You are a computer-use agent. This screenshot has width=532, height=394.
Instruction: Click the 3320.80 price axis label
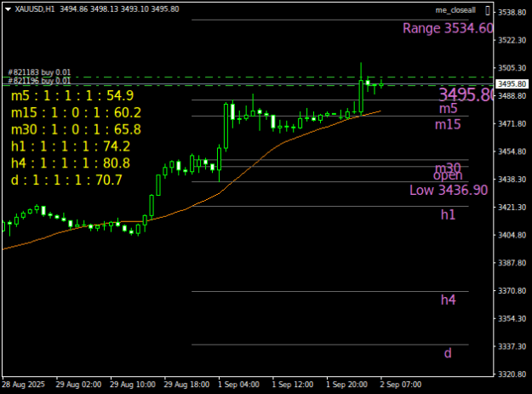click(x=512, y=374)
